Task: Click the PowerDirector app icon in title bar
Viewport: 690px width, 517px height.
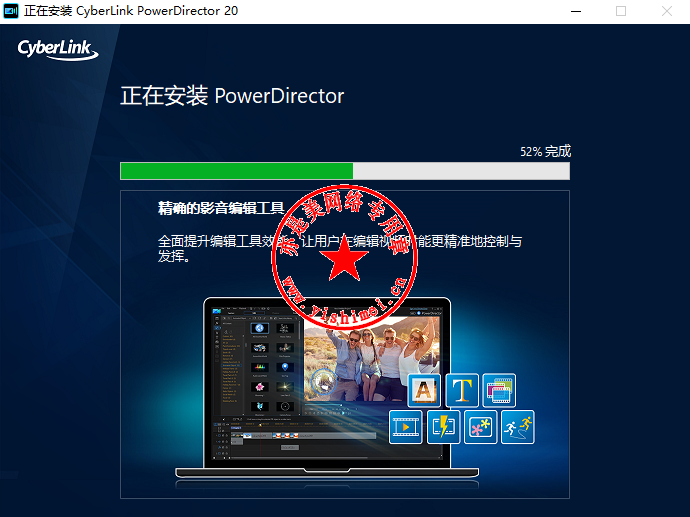Action: pos(11,11)
